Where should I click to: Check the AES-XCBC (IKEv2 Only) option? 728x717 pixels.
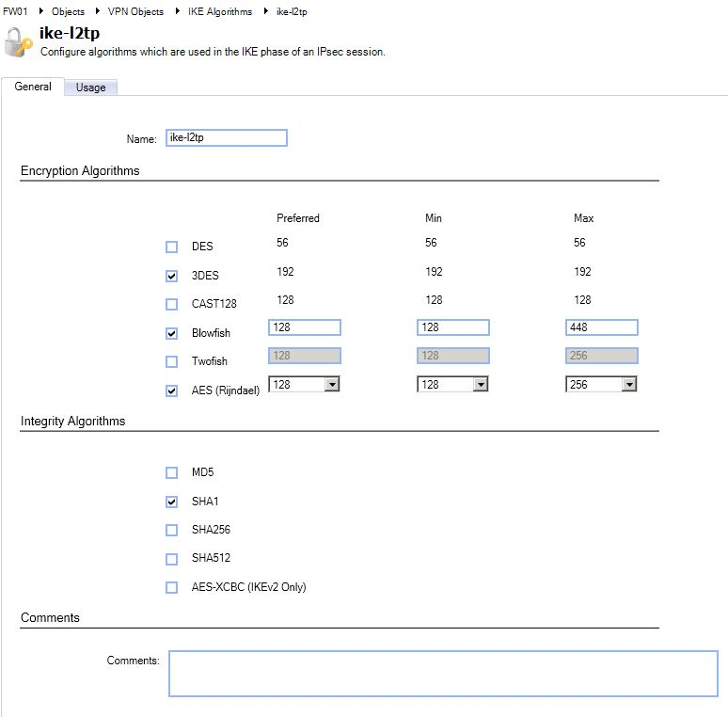pyautogui.click(x=171, y=588)
